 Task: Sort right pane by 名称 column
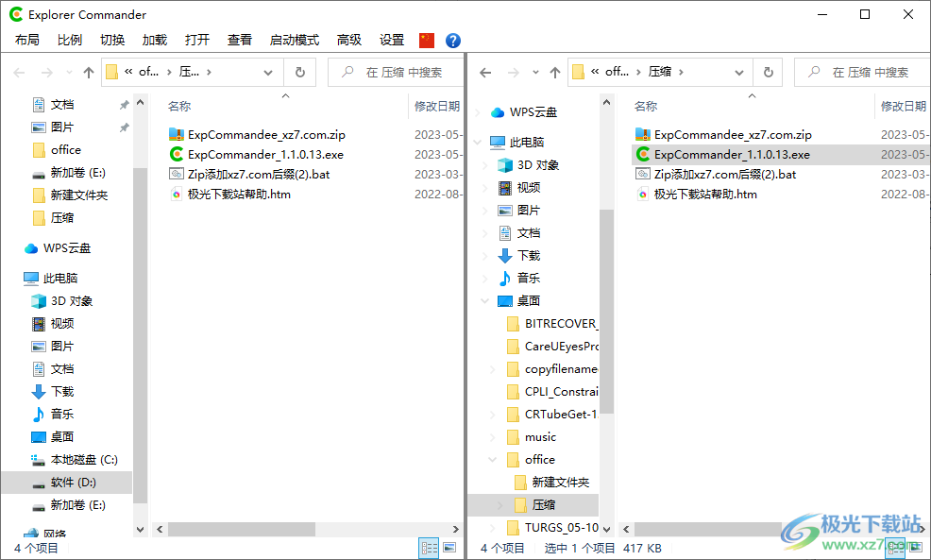click(646, 107)
